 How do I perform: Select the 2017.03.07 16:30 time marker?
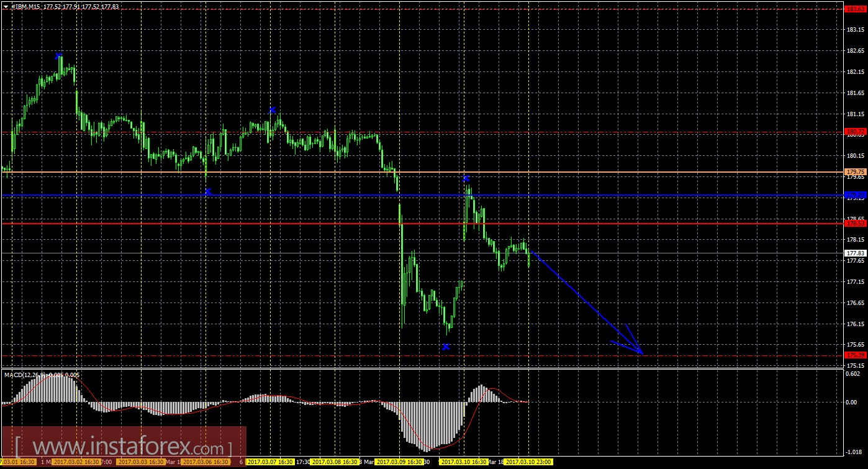pos(269,462)
